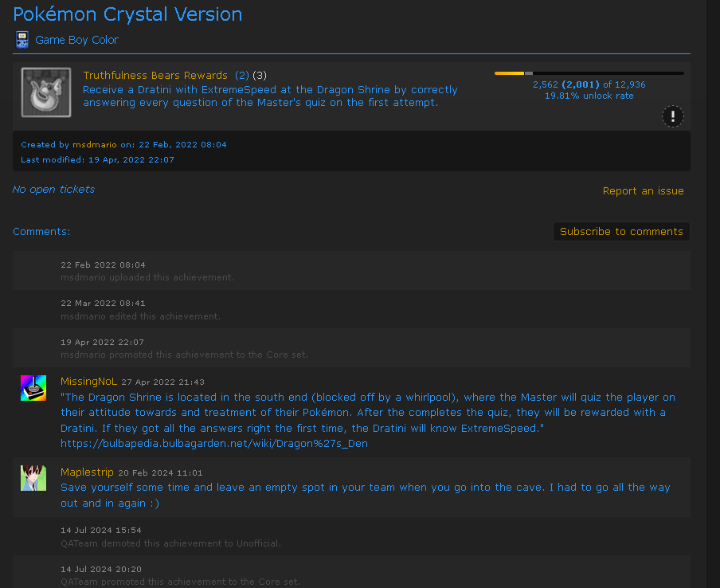Click 'QATeam demoted this achievement to Unofficial.'

tap(170, 543)
